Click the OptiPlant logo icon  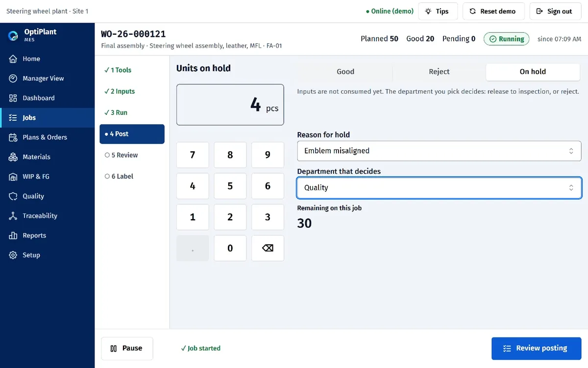(13, 35)
